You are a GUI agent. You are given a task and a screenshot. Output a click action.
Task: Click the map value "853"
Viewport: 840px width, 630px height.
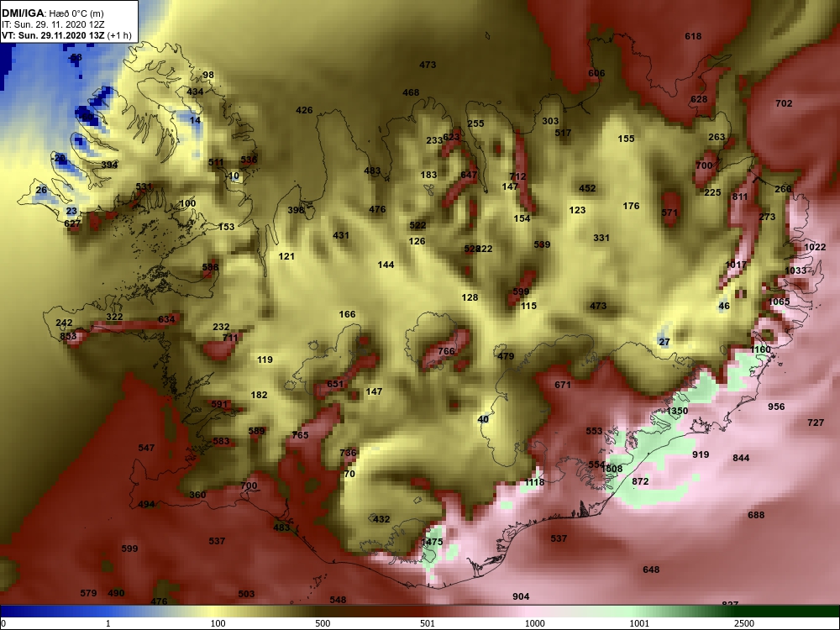click(68, 336)
